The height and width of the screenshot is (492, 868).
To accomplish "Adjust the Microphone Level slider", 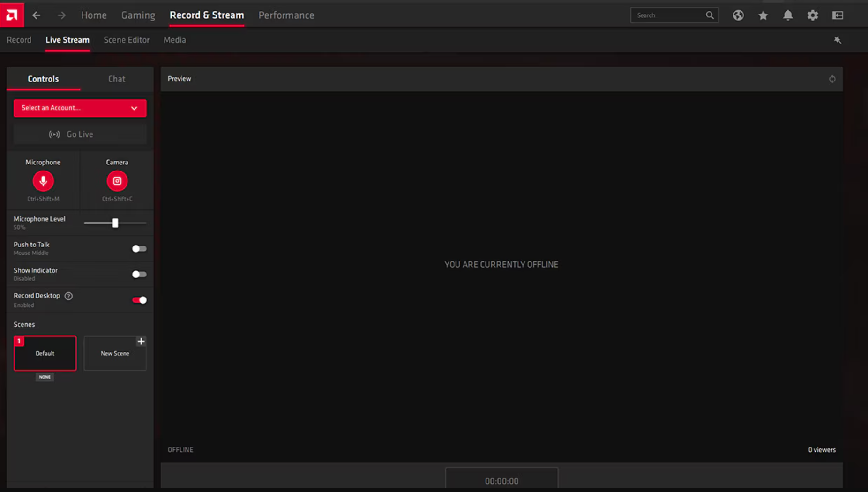I will 115,223.
